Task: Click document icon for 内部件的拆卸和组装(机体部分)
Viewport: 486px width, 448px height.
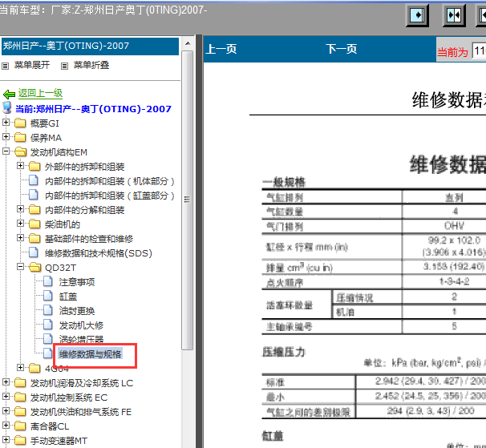Action: point(34,180)
